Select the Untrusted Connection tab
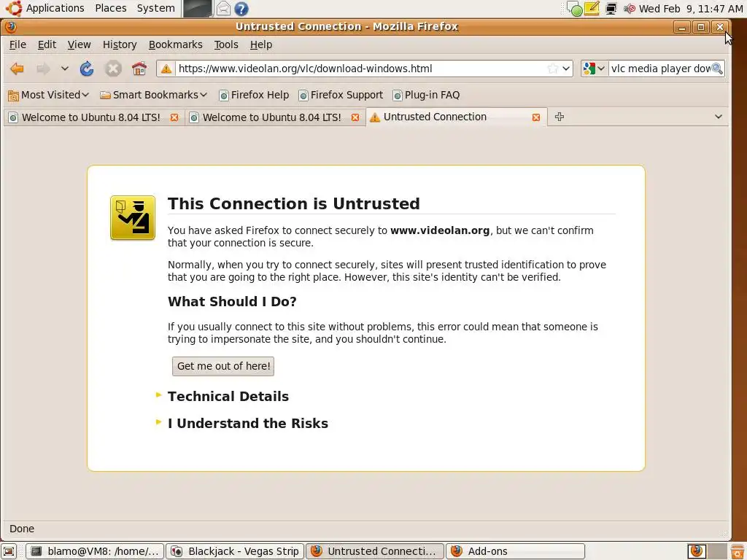747x560 pixels. pos(435,117)
